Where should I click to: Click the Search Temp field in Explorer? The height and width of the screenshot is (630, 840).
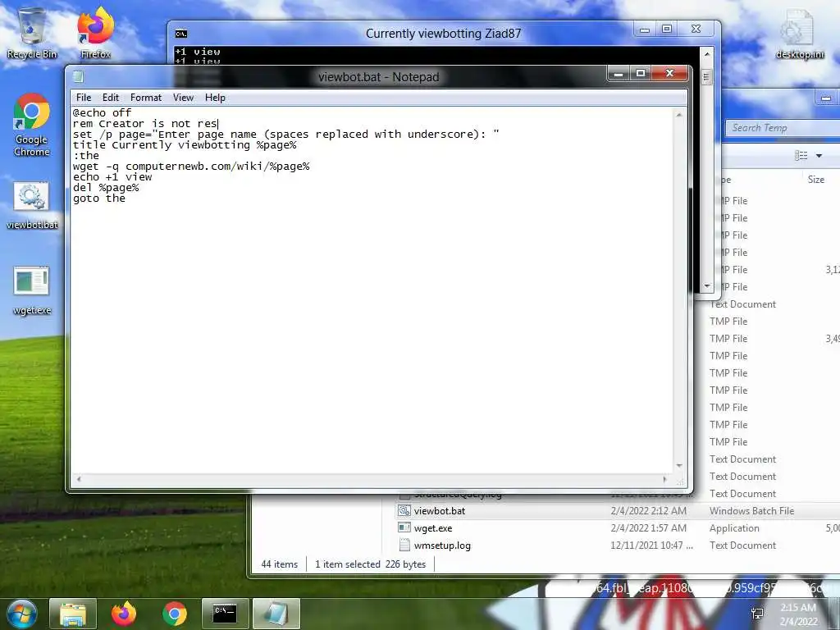click(x=782, y=127)
